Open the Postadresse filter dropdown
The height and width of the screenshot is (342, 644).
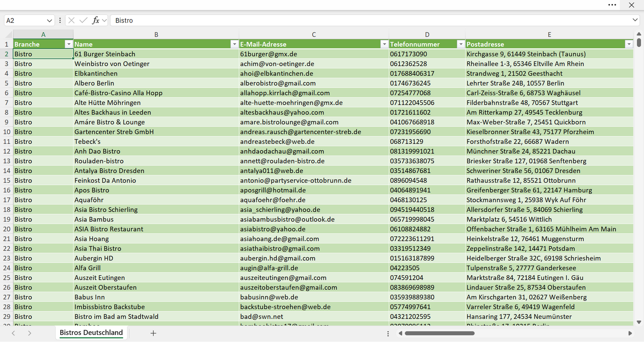tap(629, 44)
